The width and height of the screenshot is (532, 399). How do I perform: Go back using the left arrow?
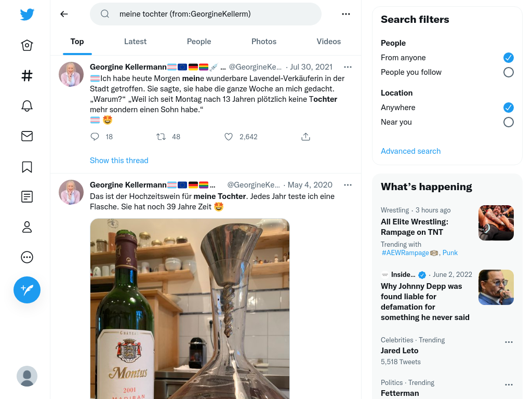(x=64, y=14)
